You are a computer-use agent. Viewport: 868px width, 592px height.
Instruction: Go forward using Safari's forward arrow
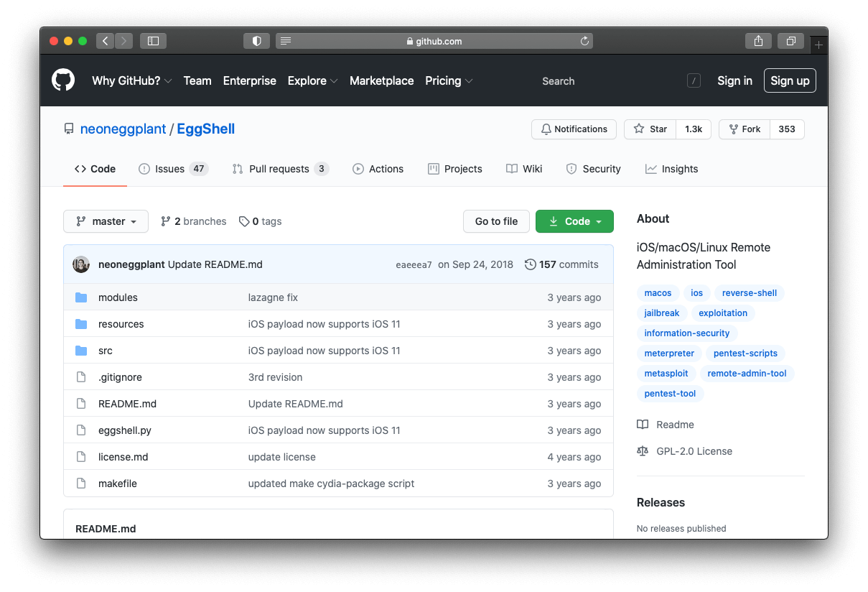pyautogui.click(x=123, y=41)
